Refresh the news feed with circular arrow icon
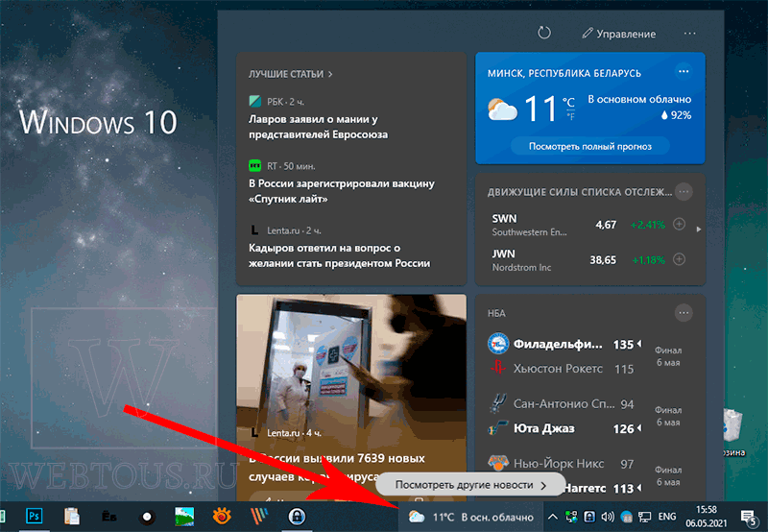768x532 pixels. tap(544, 34)
